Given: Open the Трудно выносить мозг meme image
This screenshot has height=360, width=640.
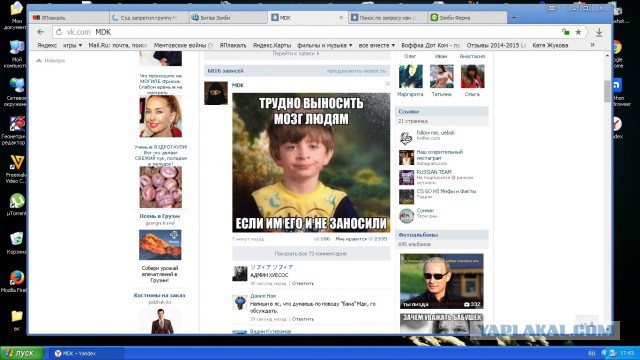Looking at the screenshot, I should (x=311, y=162).
